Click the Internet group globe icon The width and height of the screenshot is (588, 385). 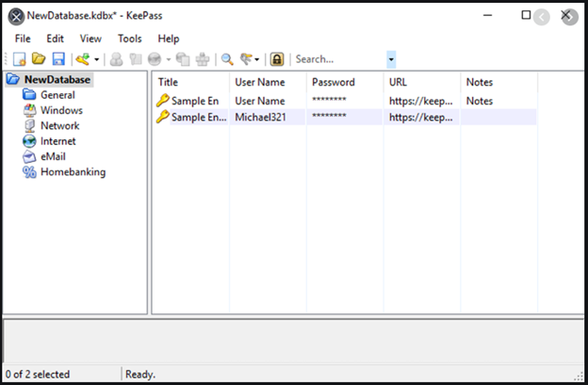coord(29,141)
